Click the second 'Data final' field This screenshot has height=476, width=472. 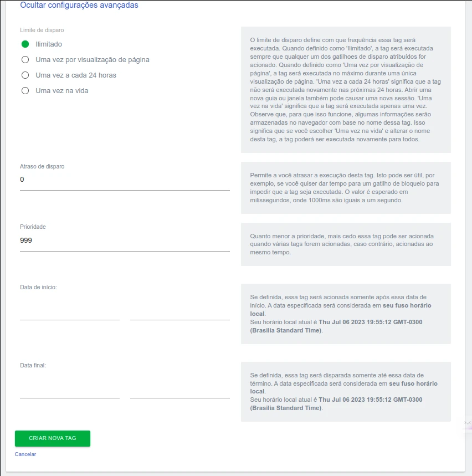pos(180,390)
